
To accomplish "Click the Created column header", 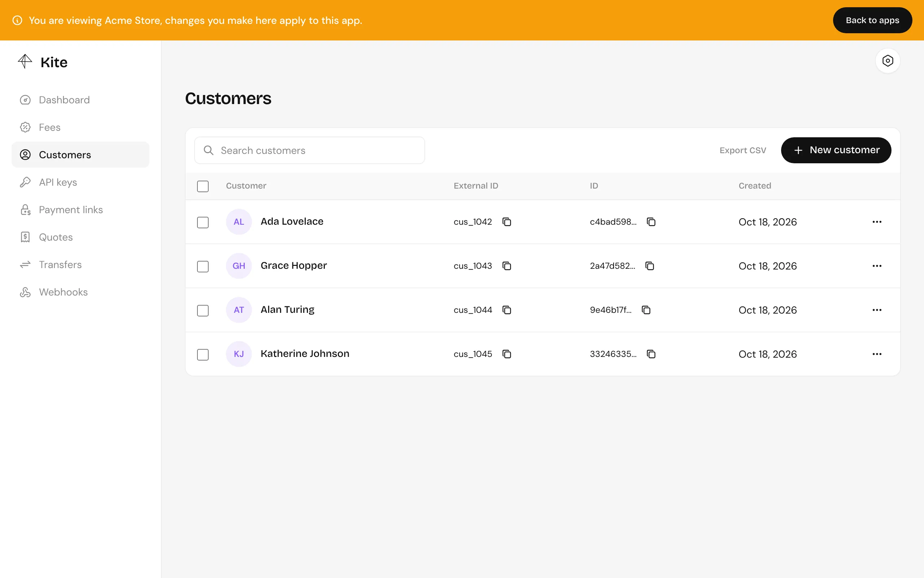I will [754, 186].
